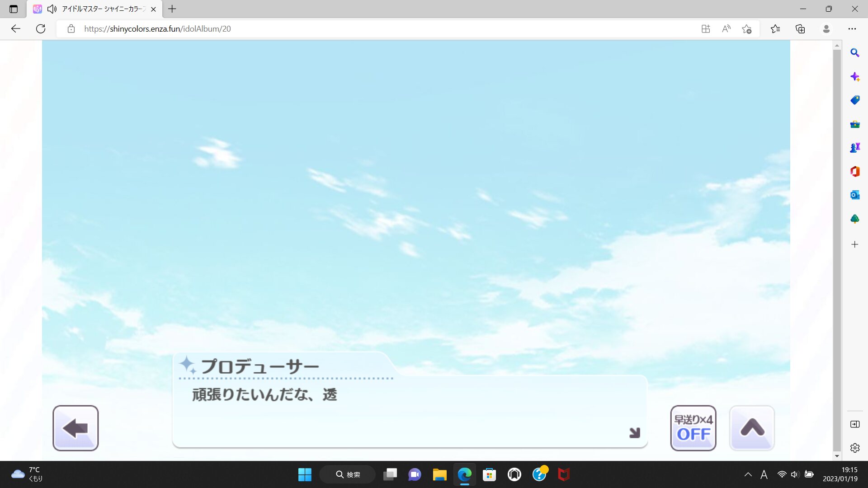
Task: Click the game's back arrow button
Action: tap(75, 428)
